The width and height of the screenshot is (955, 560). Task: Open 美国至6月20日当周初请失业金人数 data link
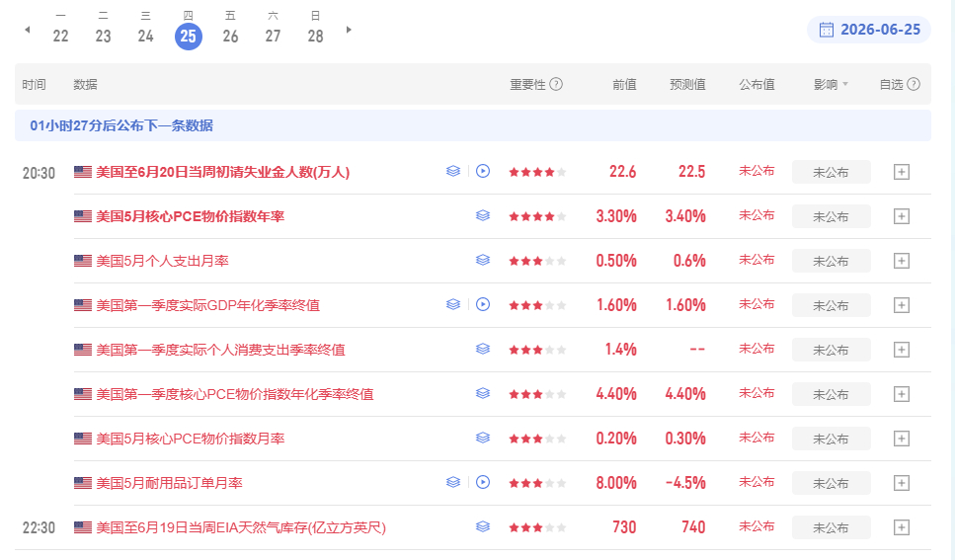223,173
